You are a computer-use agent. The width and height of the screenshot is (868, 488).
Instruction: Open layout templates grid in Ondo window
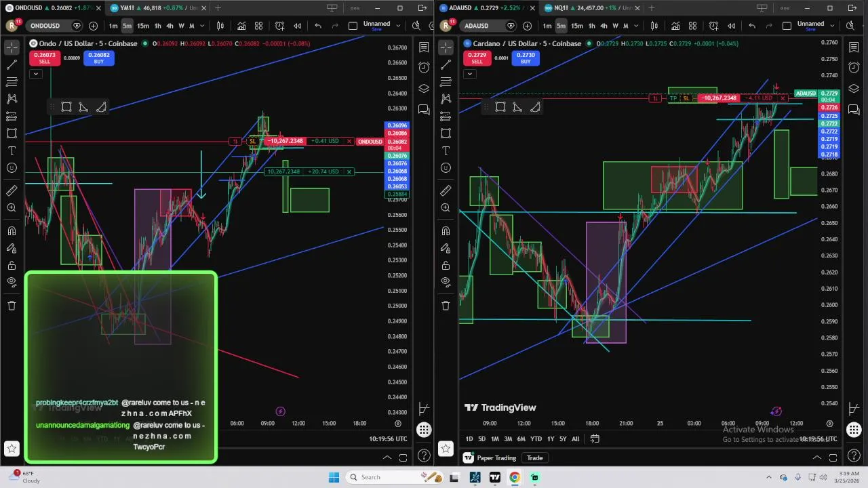[258, 26]
